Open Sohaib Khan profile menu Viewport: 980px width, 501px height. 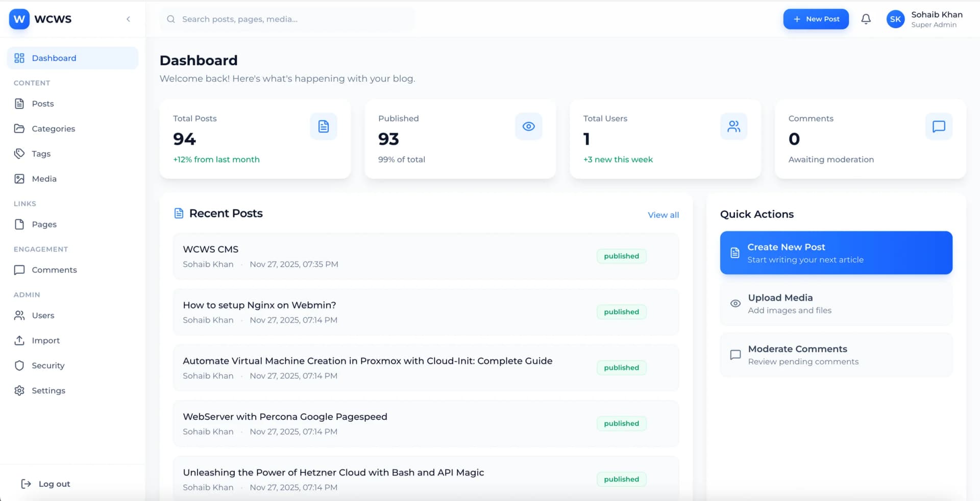pyautogui.click(x=936, y=19)
